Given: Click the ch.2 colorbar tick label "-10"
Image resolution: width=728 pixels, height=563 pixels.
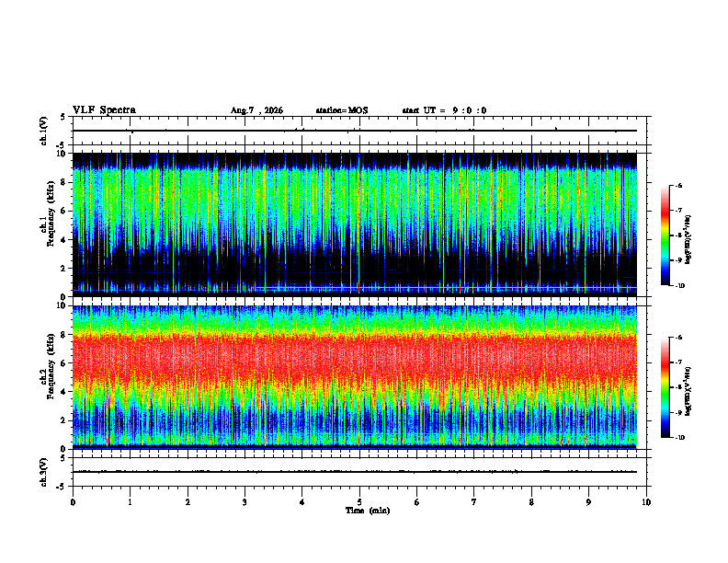Looking at the screenshot, I should pyautogui.click(x=679, y=438).
